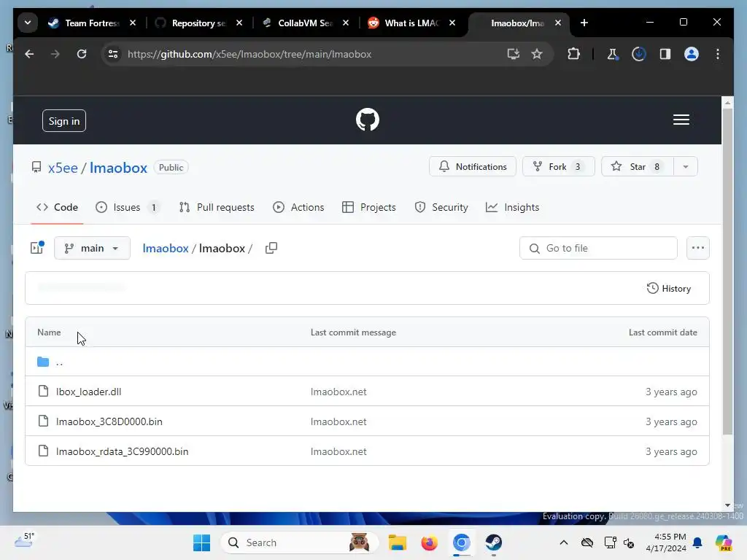Expand the file tree side panel
Image resolution: width=747 pixels, height=560 pixels.
point(37,247)
